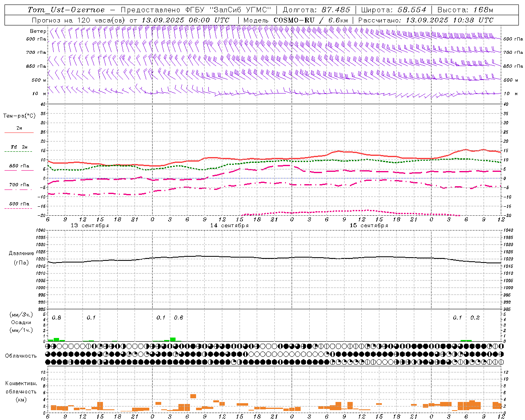Click the 'Долгота: 87.485' header value
The height and width of the screenshot is (420, 525).
(x=317, y=10)
